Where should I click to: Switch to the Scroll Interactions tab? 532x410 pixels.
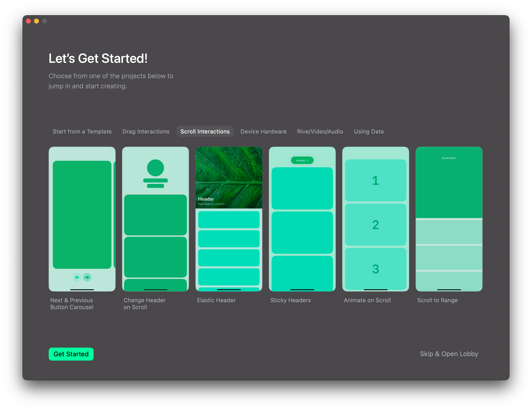[205, 131]
